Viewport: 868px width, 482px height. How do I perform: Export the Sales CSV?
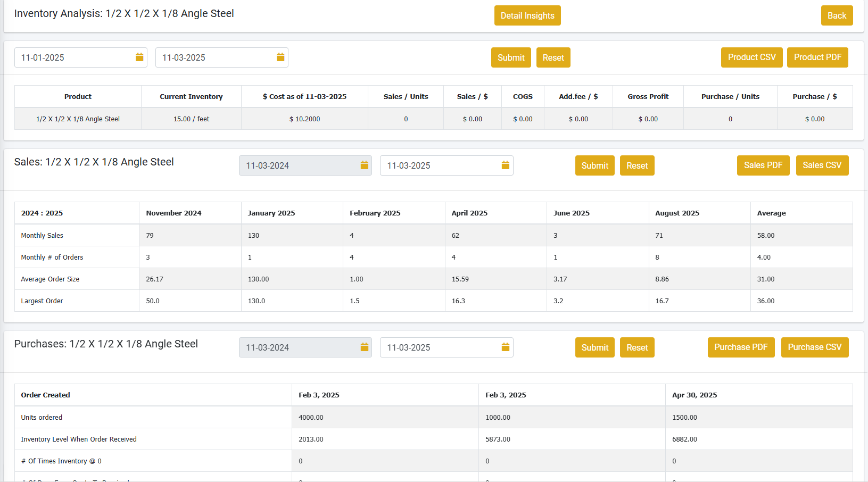[822, 165]
